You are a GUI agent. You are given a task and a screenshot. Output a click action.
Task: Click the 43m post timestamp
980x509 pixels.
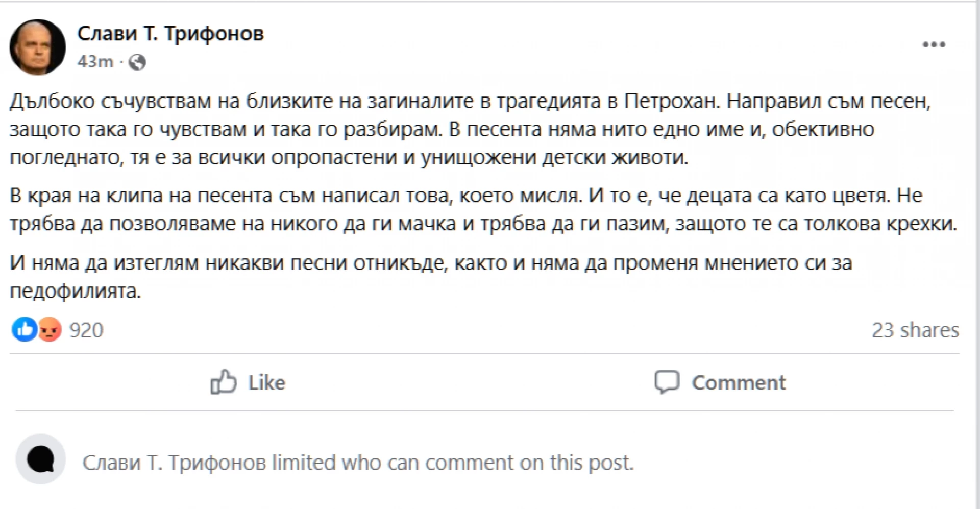(x=95, y=62)
